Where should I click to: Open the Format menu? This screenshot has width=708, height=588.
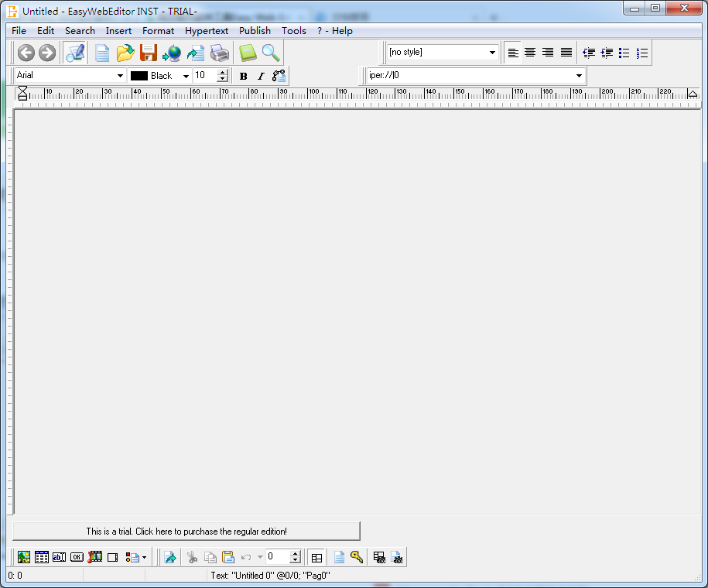[158, 31]
